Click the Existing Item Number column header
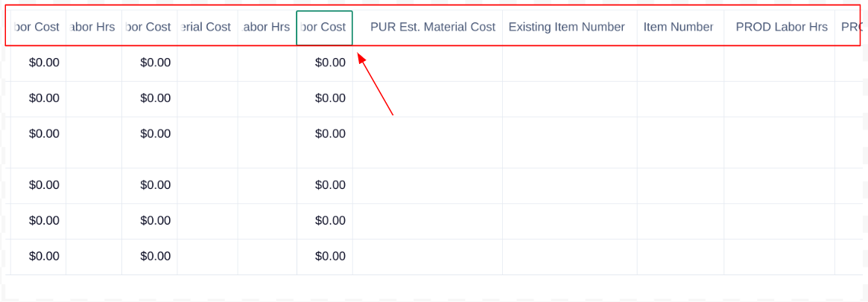Image resolution: width=868 pixels, height=302 pixels. 570,27
